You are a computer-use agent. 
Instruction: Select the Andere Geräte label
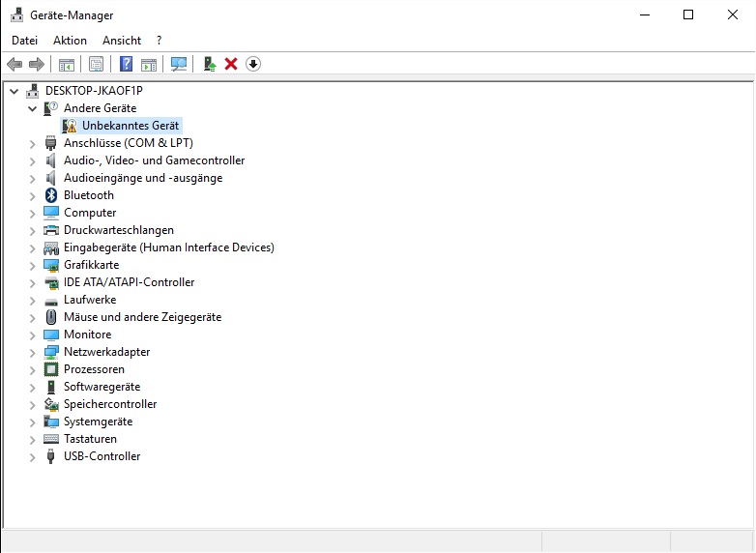pyautogui.click(x=100, y=108)
